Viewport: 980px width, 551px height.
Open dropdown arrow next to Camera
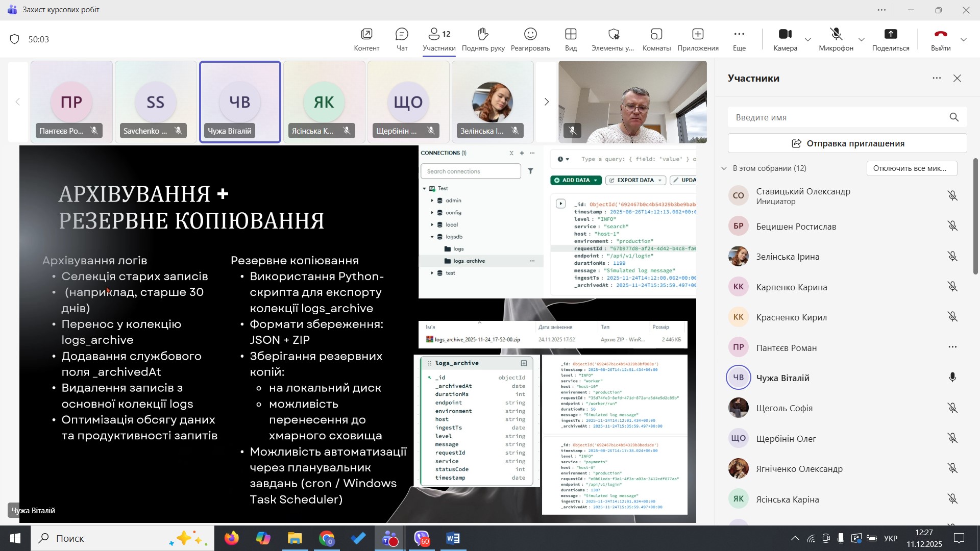pos(808,39)
